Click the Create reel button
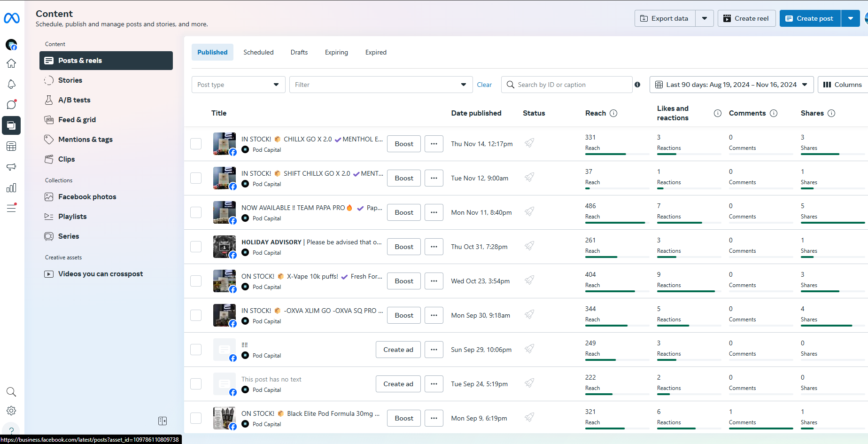The image size is (868, 444). click(747, 18)
